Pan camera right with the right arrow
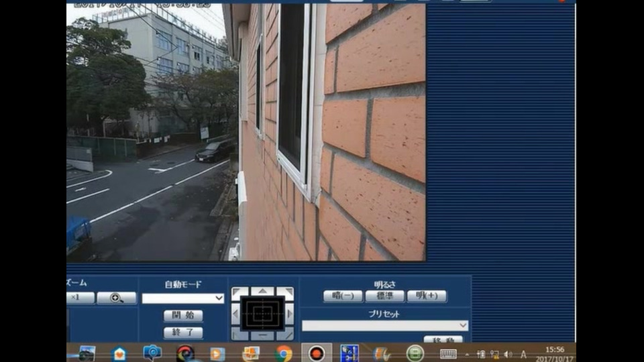 tap(290, 314)
